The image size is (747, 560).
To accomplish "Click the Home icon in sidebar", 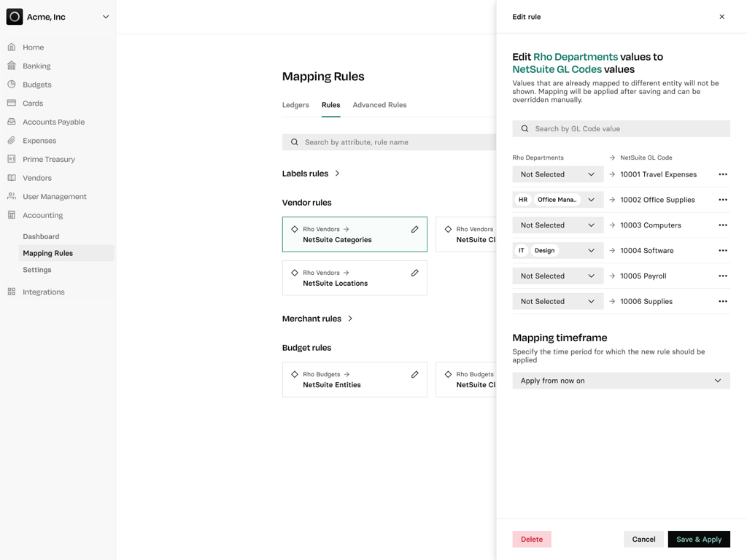I will tap(12, 47).
